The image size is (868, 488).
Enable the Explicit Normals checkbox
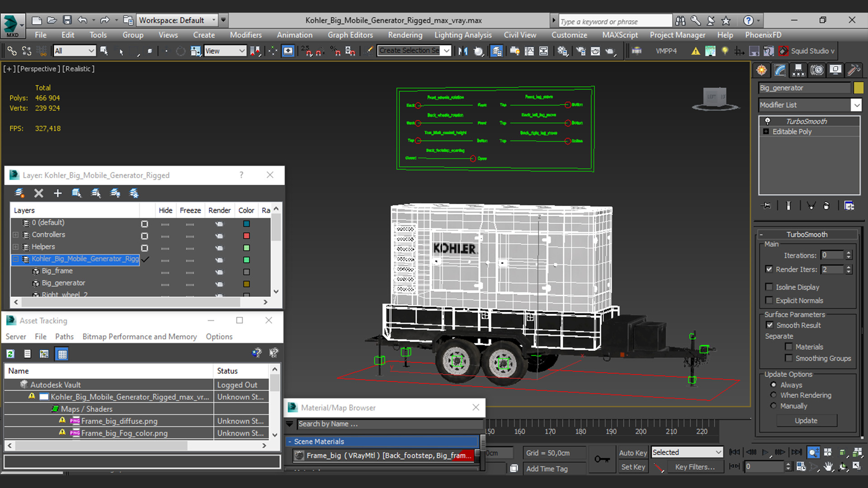point(769,300)
